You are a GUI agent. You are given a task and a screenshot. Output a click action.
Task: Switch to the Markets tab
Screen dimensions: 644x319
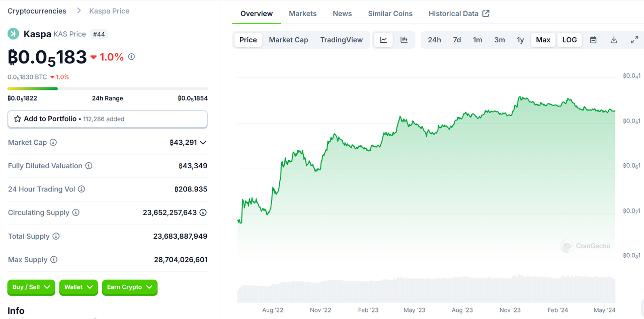[303, 14]
